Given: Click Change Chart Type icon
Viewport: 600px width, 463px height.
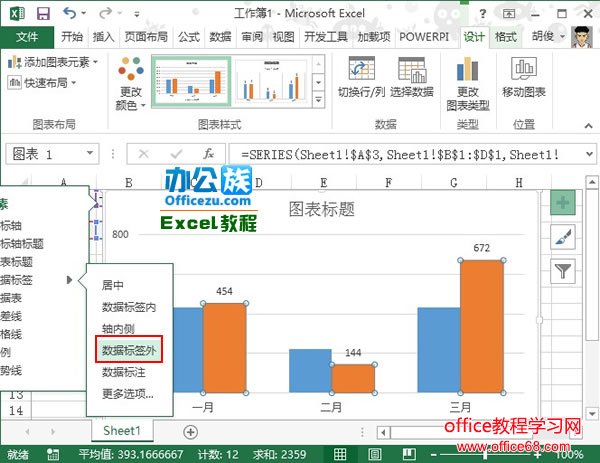Looking at the screenshot, I should coord(468,69).
